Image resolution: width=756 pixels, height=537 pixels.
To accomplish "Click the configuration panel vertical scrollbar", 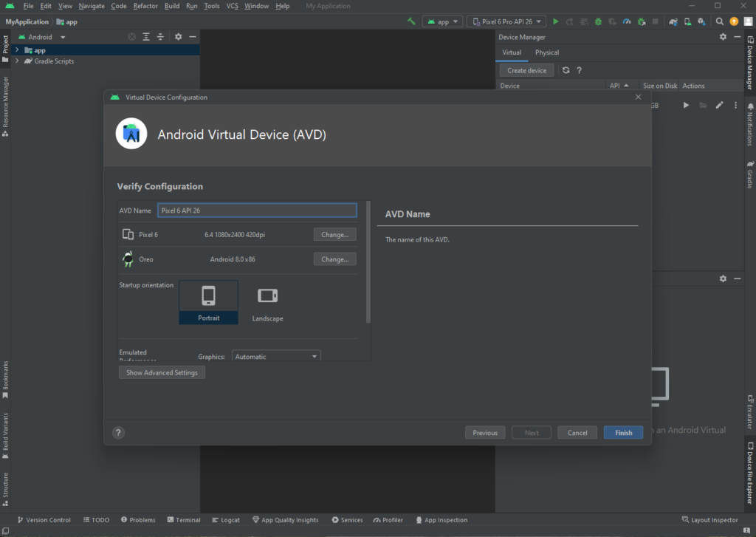I will [x=368, y=262].
